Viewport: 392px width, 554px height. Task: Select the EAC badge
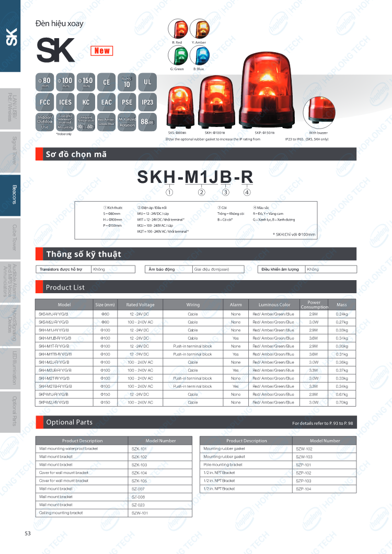pyautogui.click(x=107, y=102)
